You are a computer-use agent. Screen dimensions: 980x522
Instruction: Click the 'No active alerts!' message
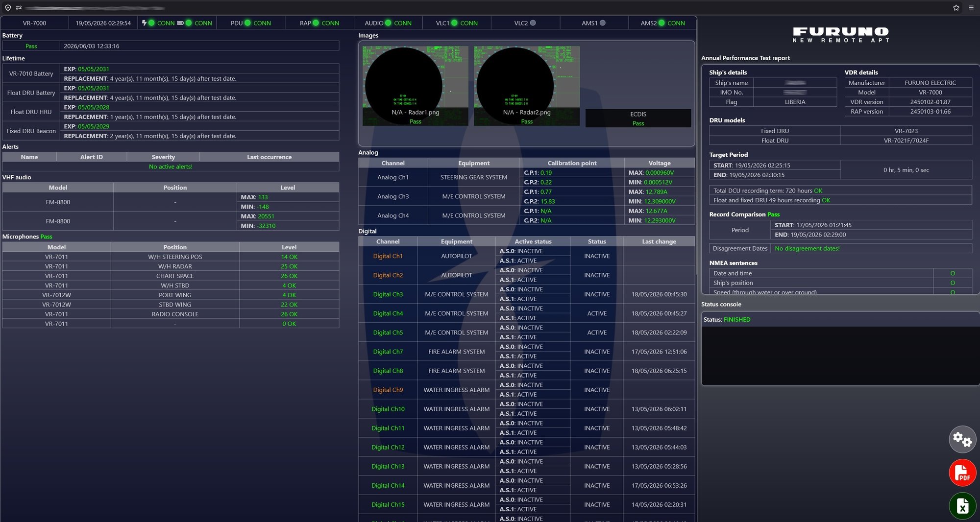click(171, 167)
